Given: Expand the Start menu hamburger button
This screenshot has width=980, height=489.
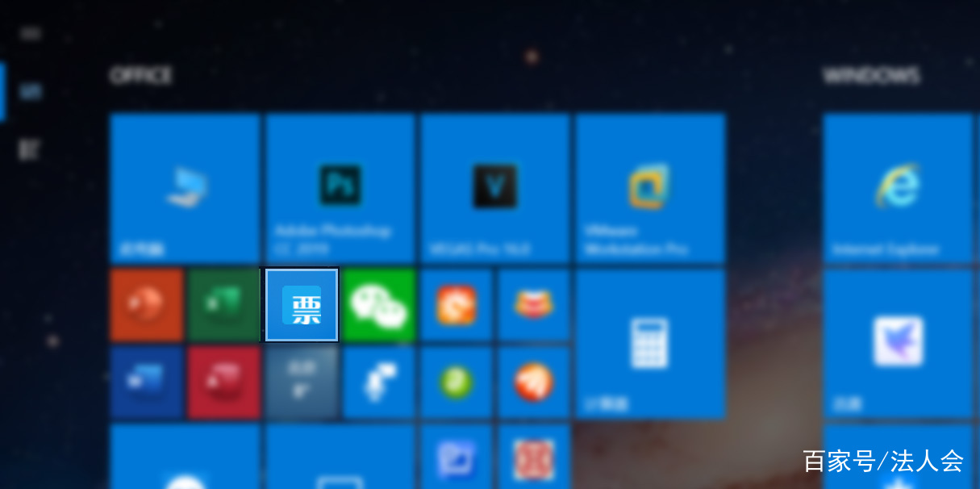Looking at the screenshot, I should pos(31,33).
